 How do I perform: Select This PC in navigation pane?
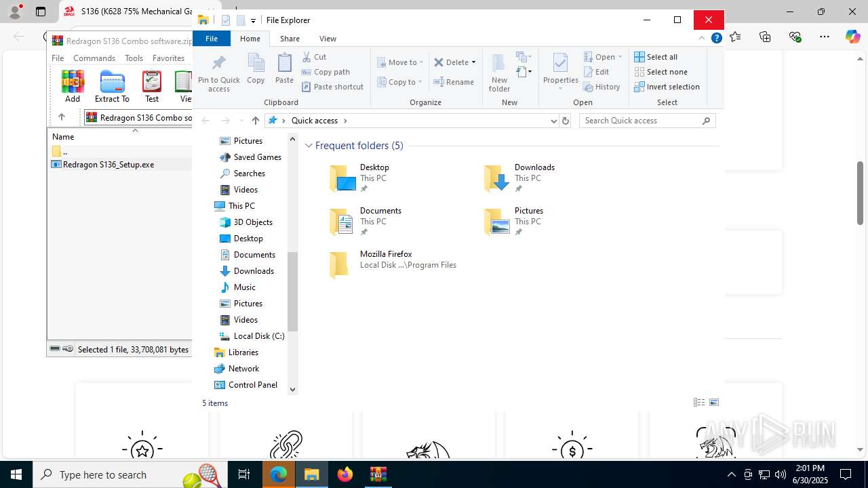tap(235, 206)
